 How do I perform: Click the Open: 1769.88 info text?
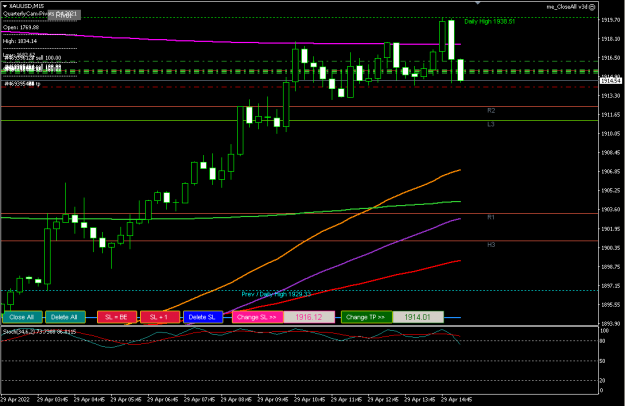(21, 27)
